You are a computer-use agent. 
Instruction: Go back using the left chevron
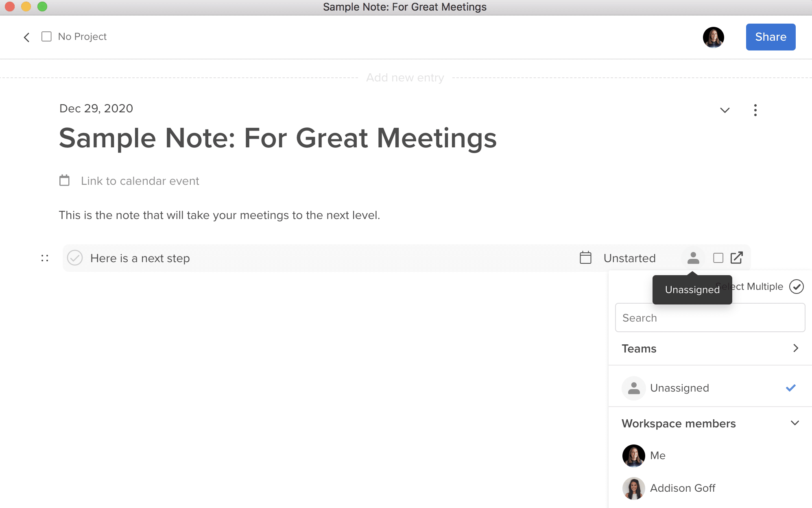pos(26,37)
